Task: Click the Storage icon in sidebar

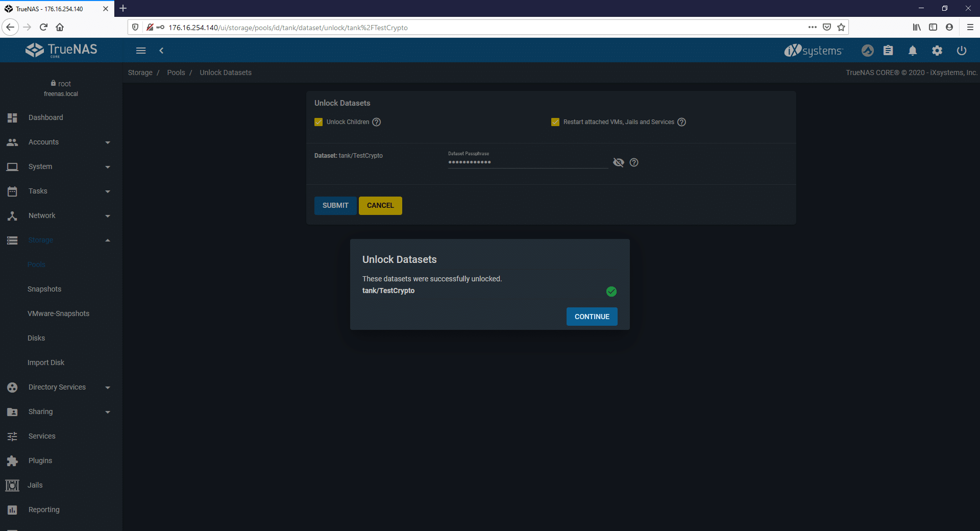Action: click(x=12, y=240)
